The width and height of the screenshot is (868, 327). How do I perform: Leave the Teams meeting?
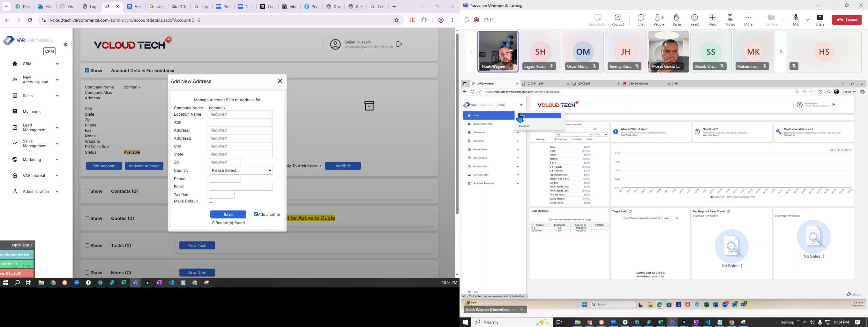(847, 20)
